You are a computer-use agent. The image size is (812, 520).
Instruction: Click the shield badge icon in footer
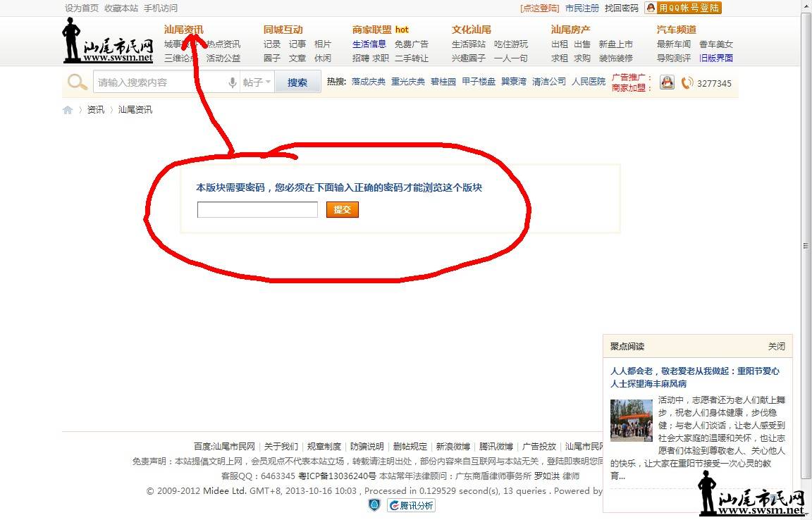375,505
